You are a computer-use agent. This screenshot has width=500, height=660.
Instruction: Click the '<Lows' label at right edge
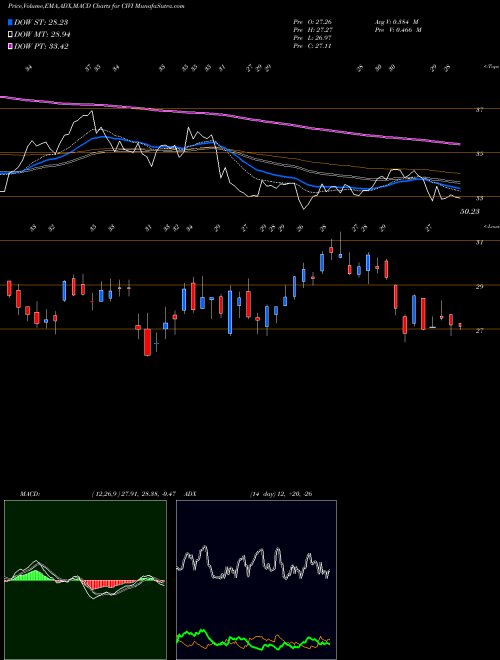pos(491,226)
